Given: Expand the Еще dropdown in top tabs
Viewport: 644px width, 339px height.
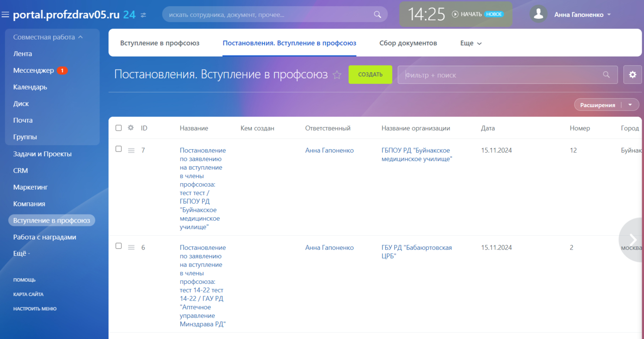Looking at the screenshot, I should tap(471, 43).
